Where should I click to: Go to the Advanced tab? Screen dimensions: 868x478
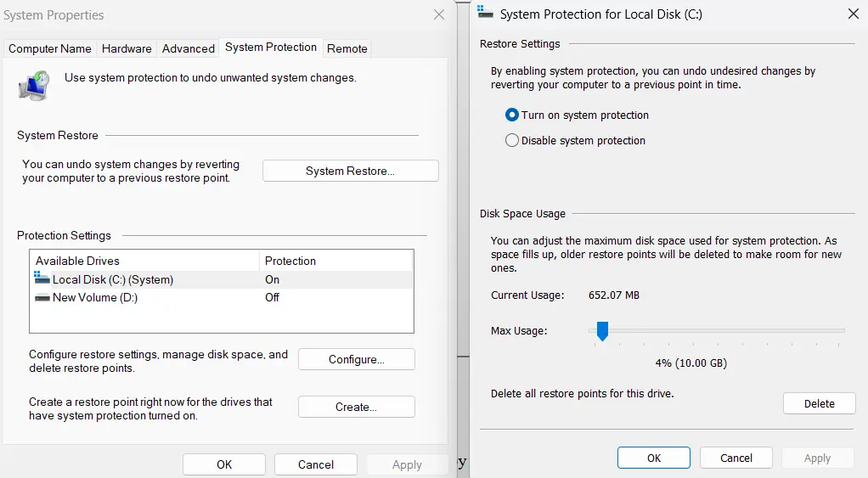[x=189, y=48]
